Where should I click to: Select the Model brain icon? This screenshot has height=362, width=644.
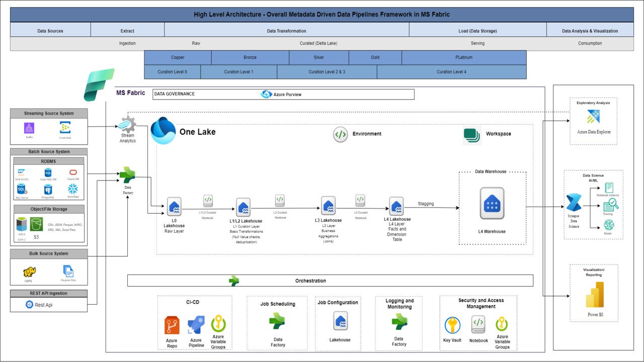609,225
